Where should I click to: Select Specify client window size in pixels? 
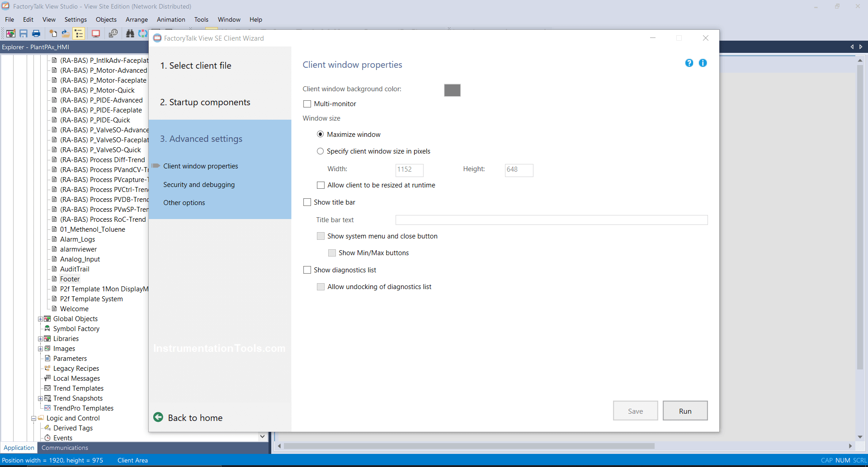click(320, 151)
